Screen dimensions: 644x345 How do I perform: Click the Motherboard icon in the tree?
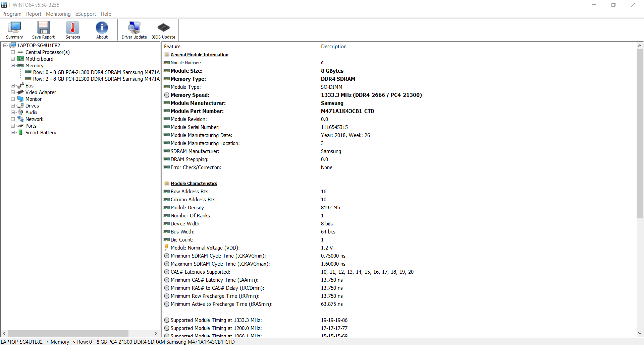(x=20, y=59)
